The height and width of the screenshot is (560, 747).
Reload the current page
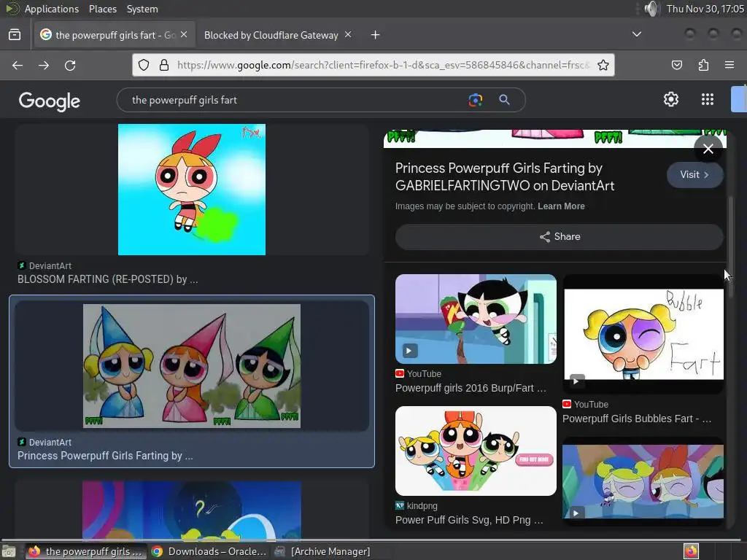coord(70,65)
